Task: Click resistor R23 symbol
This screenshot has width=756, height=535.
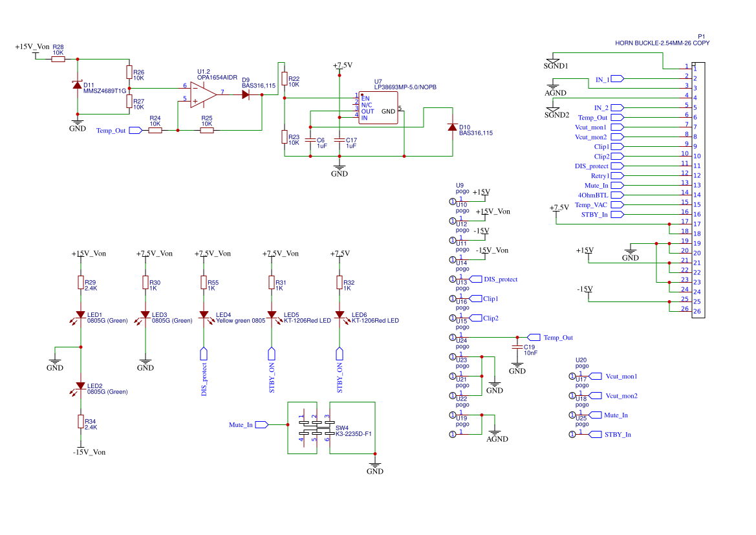Action: [x=285, y=137]
